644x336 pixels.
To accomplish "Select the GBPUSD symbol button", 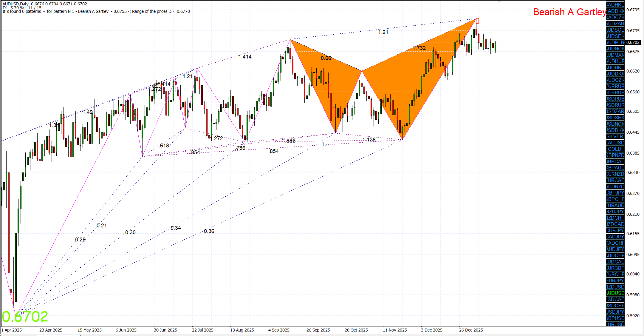I will point(615,318).
